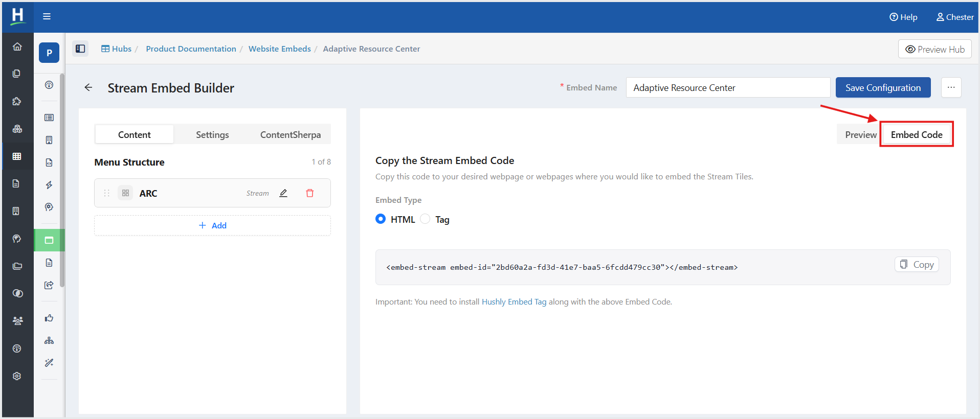
Task: Select the green highlighted window icon
Action: (x=49, y=240)
